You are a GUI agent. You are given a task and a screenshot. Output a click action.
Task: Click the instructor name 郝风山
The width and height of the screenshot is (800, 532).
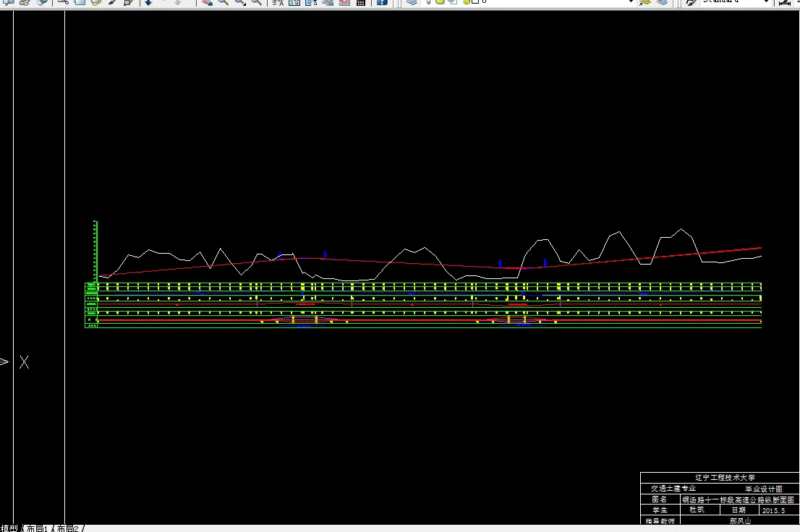tap(740, 520)
